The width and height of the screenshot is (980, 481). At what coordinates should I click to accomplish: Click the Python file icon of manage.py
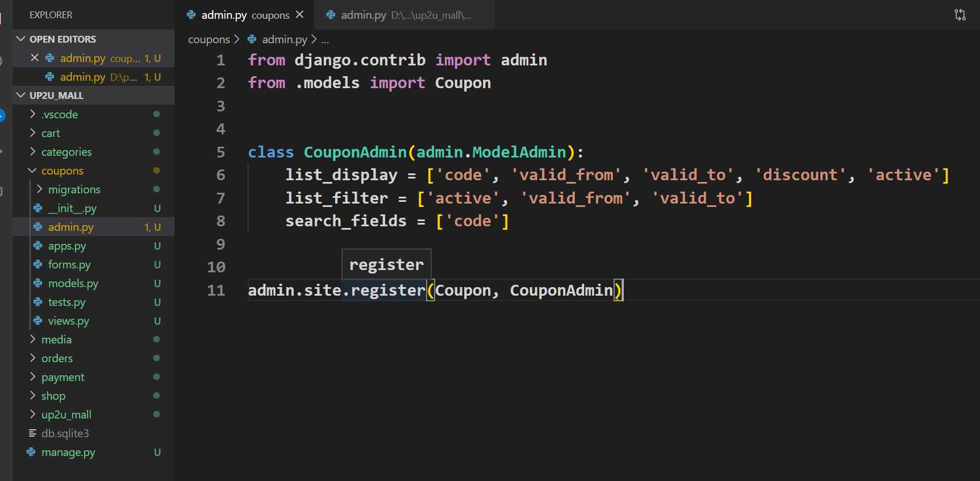click(x=31, y=452)
